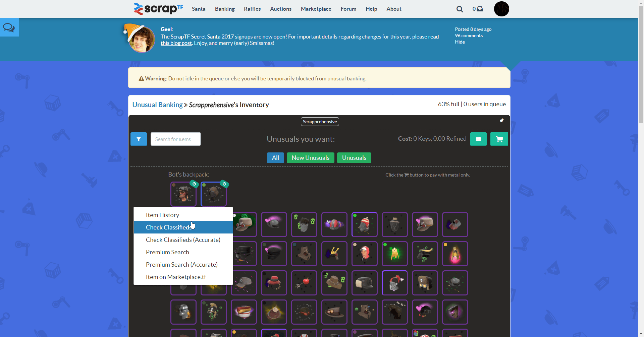Open your profile via the avatar icon

tap(501, 9)
